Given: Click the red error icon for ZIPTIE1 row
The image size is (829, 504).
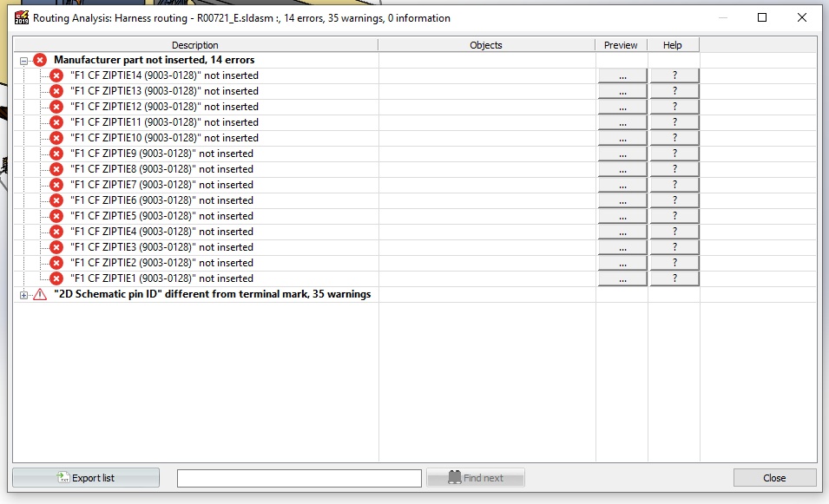Looking at the screenshot, I should click(56, 278).
